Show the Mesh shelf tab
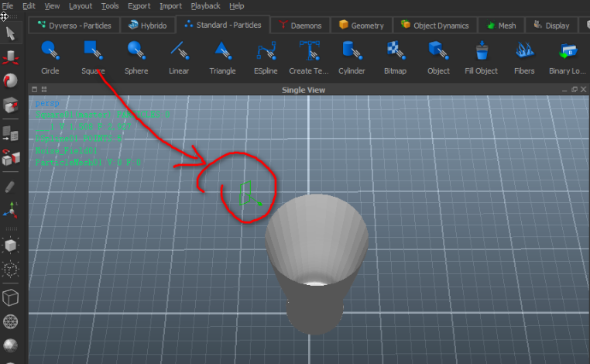The height and width of the screenshot is (364, 590). point(501,26)
